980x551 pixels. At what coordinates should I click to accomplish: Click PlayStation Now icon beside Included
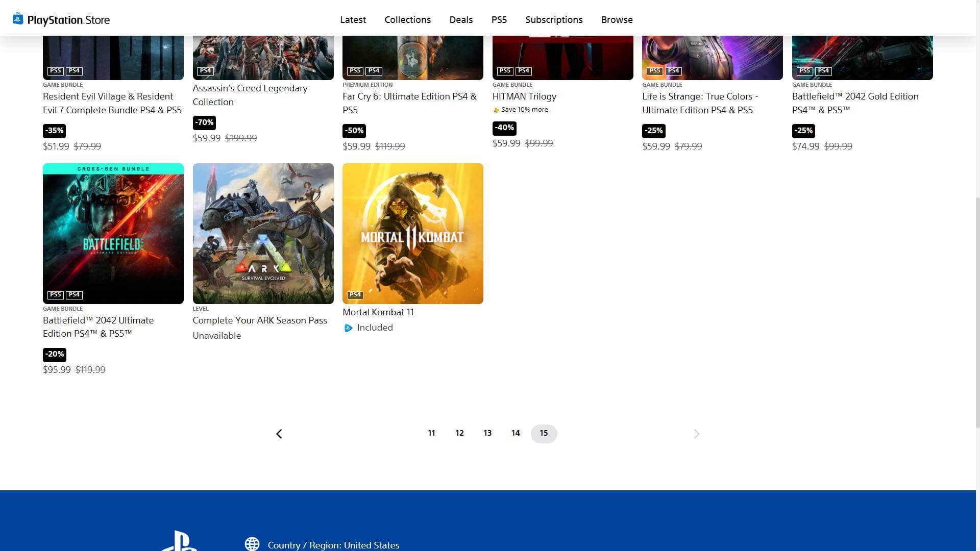[349, 328]
